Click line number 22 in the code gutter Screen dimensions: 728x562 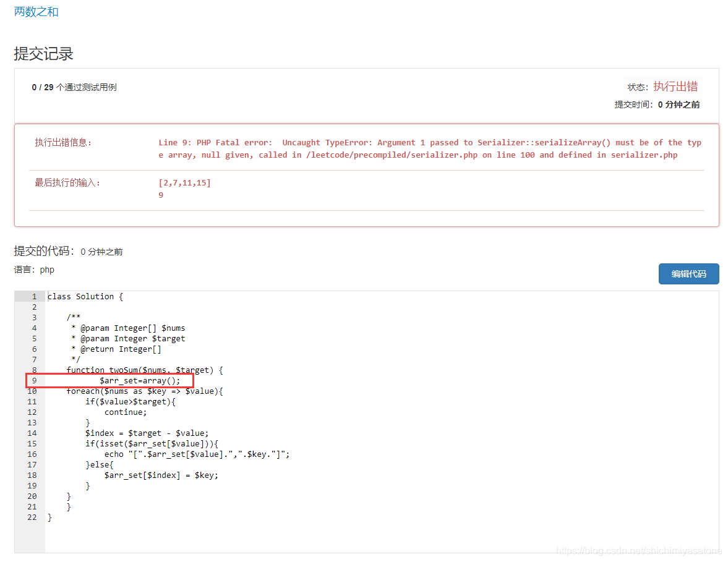click(32, 517)
